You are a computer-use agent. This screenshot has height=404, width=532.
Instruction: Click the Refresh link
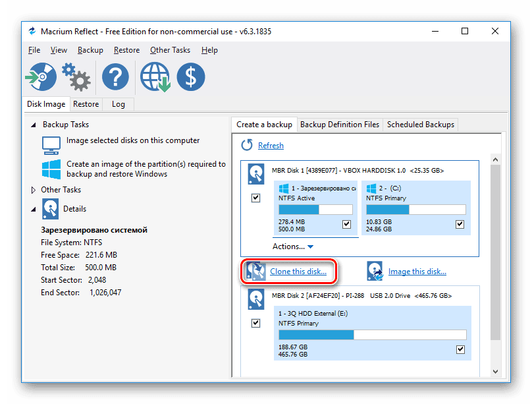[271, 146]
